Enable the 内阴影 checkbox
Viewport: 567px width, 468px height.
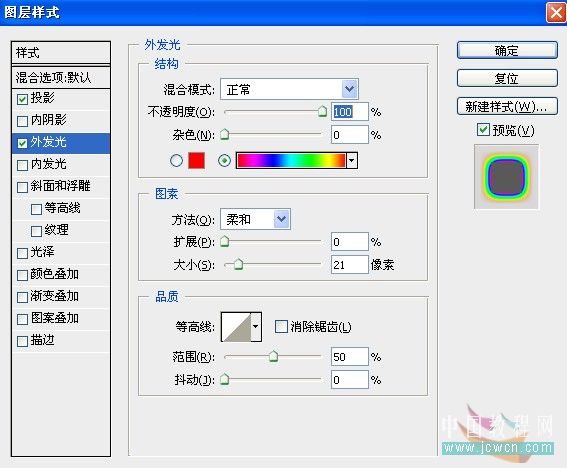click(22, 121)
